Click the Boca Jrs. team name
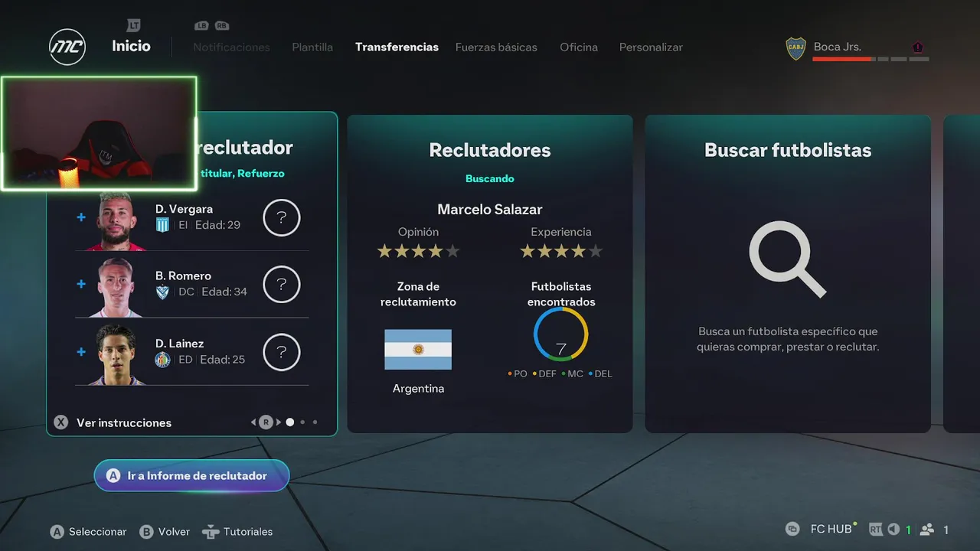Image resolution: width=980 pixels, height=551 pixels. 838,47
